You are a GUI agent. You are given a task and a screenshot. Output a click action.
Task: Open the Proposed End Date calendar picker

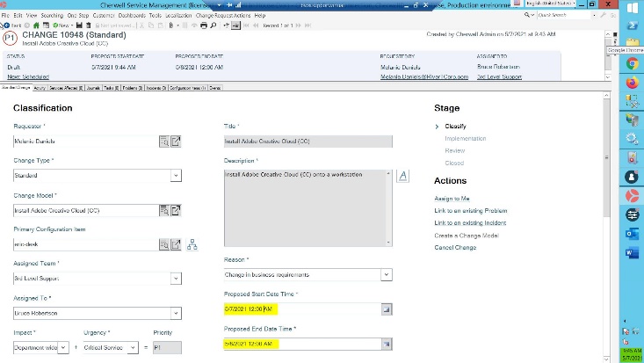click(387, 344)
